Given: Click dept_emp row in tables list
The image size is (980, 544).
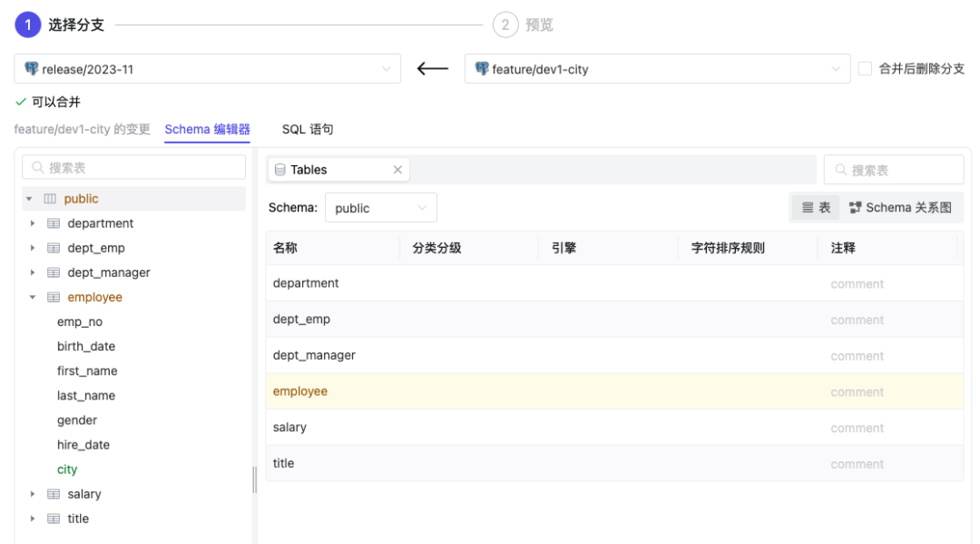Looking at the screenshot, I should pyautogui.click(x=613, y=320).
